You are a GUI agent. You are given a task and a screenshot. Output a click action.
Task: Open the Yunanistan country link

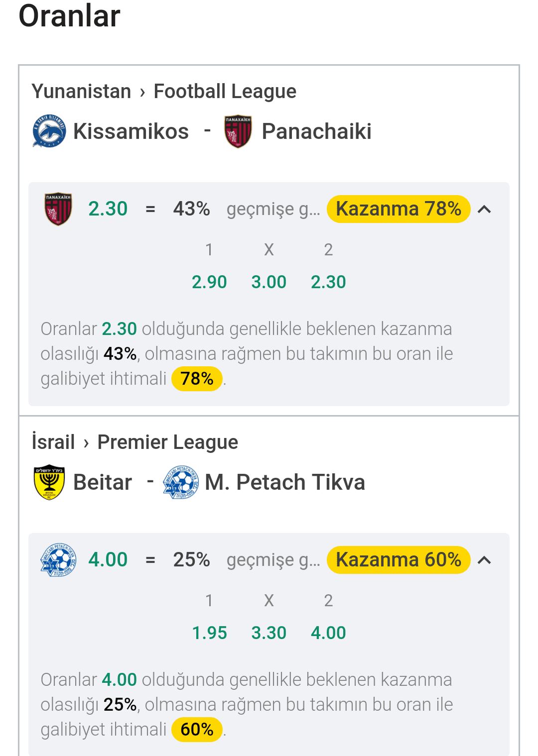pos(82,92)
